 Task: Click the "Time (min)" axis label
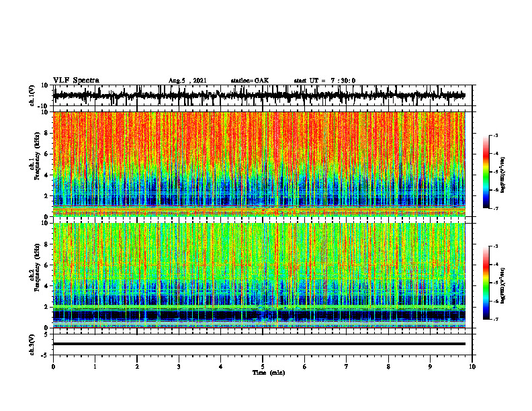[269, 373]
